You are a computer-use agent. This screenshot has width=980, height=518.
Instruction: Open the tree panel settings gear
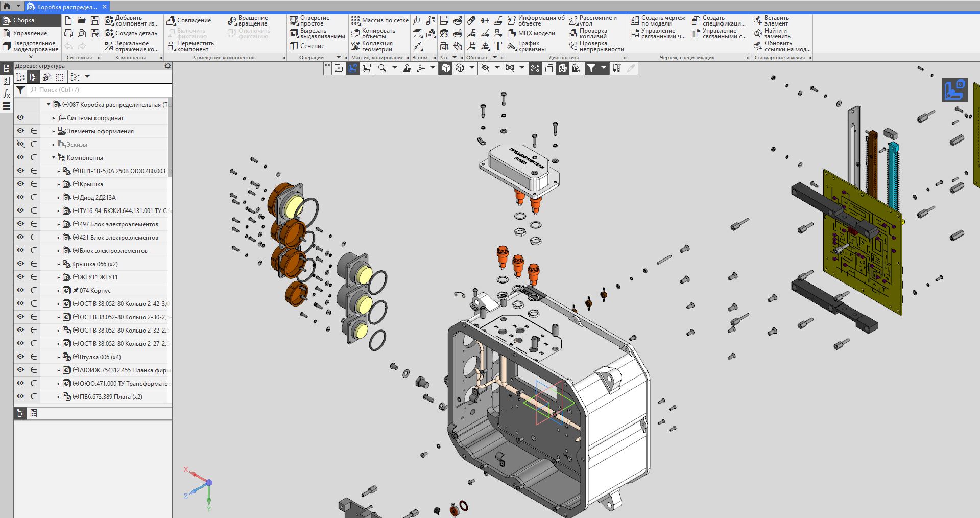[168, 66]
